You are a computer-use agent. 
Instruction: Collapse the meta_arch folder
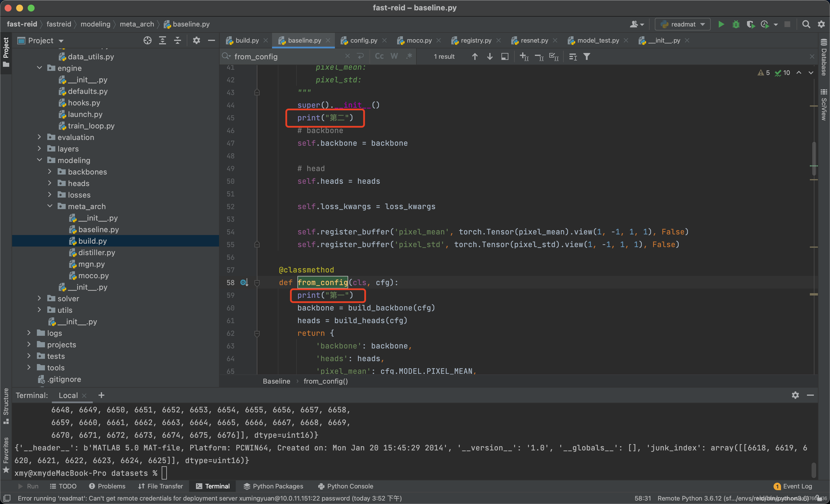coord(50,206)
